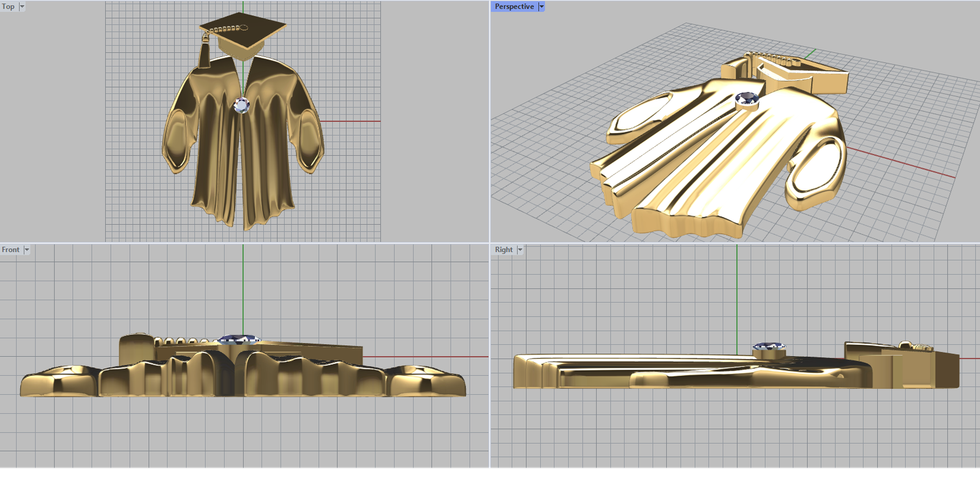Open the Front viewport dropdown arrow
The height and width of the screenshot is (478, 980).
[x=26, y=250]
